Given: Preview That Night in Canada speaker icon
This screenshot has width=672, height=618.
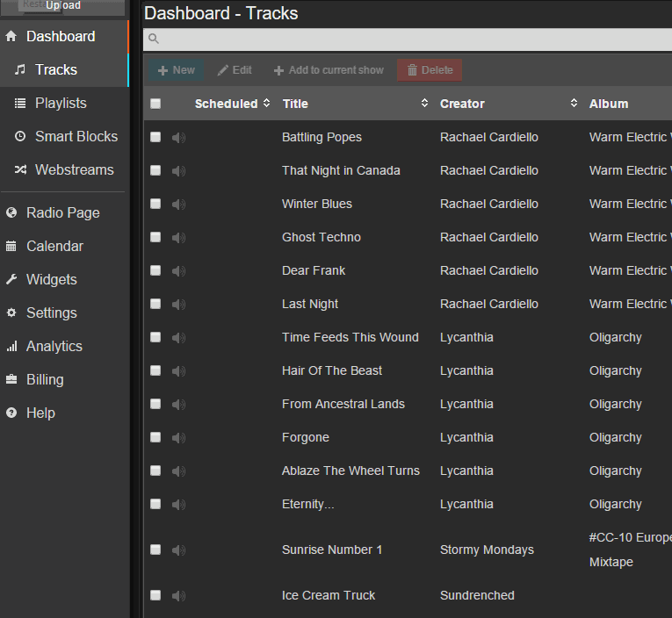Looking at the screenshot, I should 178,171.
